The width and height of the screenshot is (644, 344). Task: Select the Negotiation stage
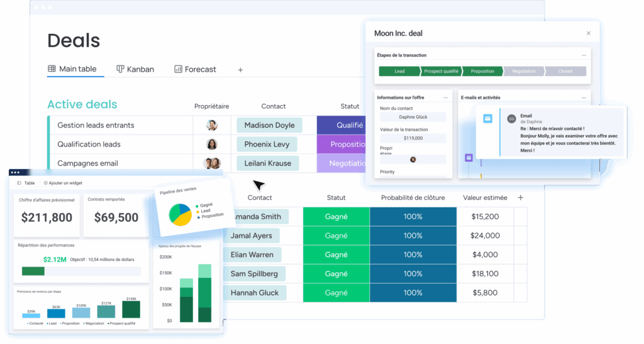tap(524, 72)
